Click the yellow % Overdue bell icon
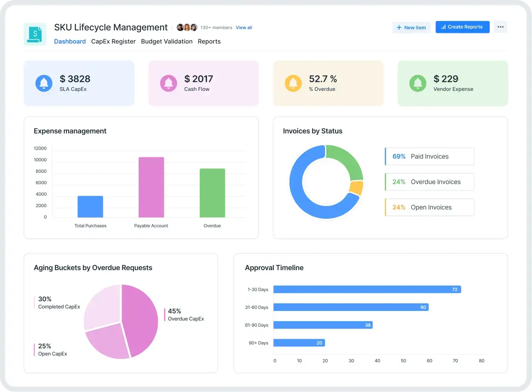This screenshot has height=392, width=532. 293,83
